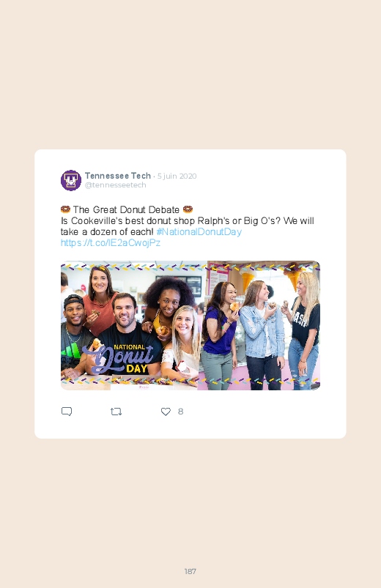381x588 pixels.
Task: Click the retweet arrows icon
Action: point(116,412)
